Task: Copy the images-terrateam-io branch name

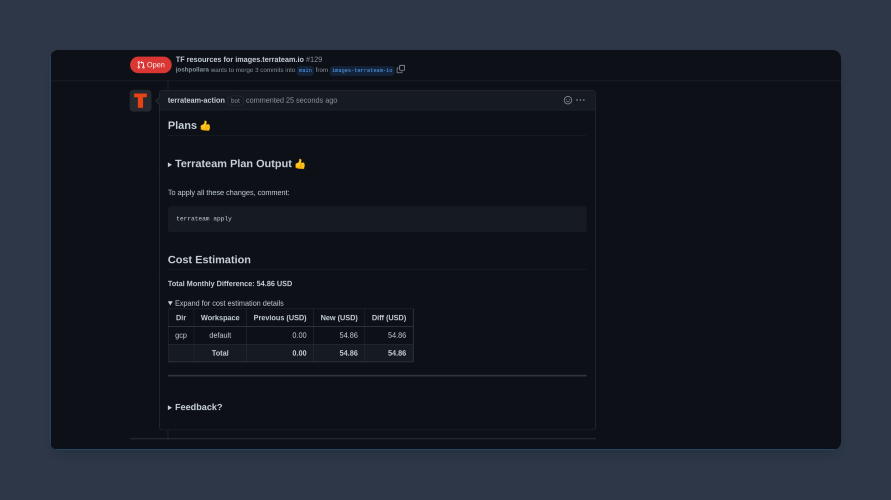Action: (x=401, y=69)
